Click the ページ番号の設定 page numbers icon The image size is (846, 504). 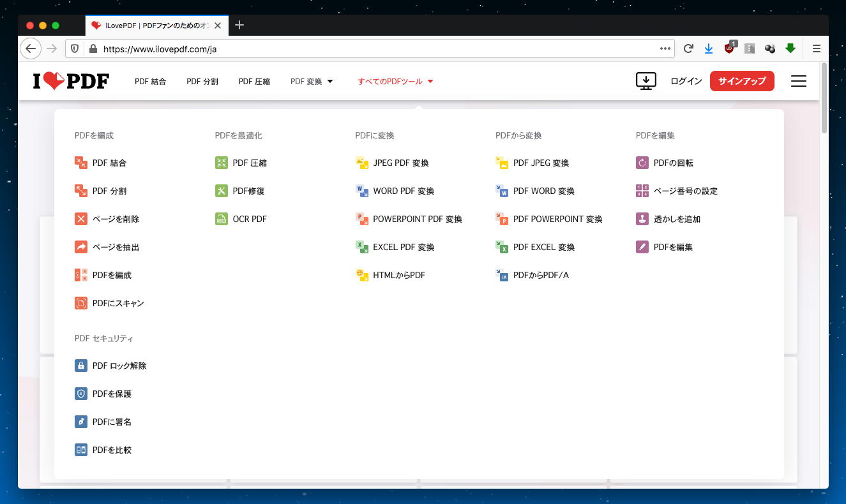[x=642, y=191]
